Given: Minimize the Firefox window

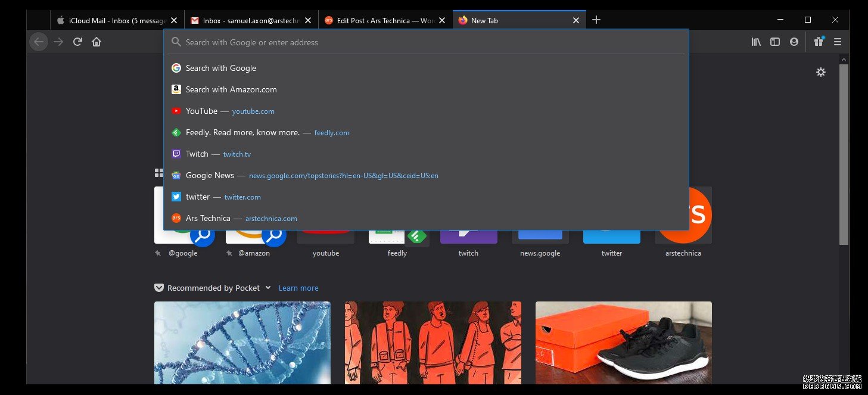Looking at the screenshot, I should pyautogui.click(x=780, y=20).
